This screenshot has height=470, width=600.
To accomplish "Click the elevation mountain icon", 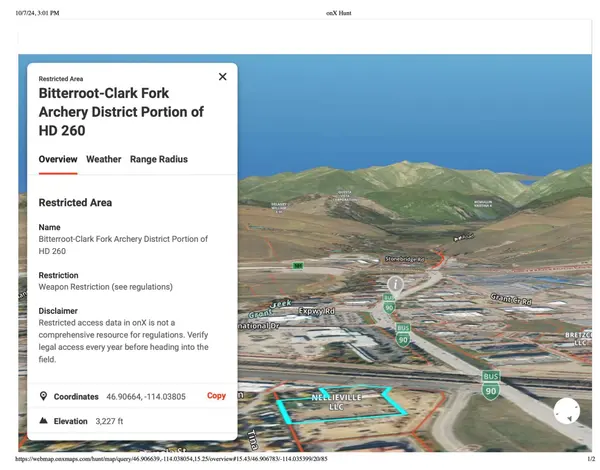I will [x=43, y=422].
